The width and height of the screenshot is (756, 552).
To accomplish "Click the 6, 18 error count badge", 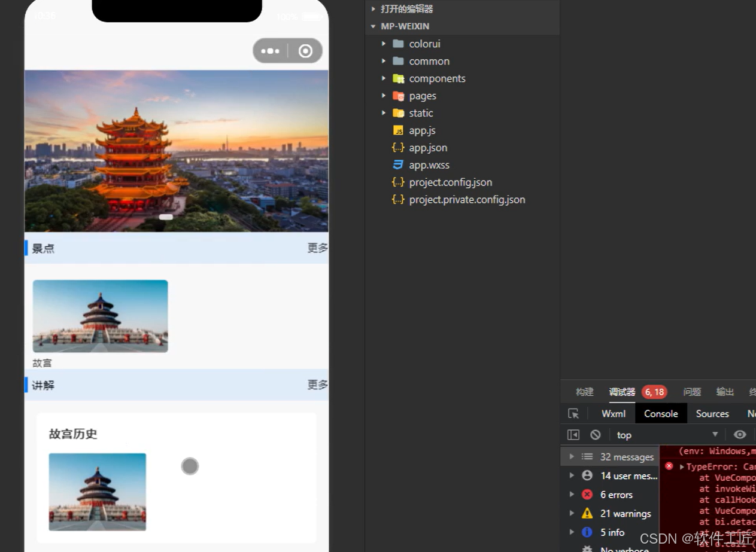I will [654, 392].
